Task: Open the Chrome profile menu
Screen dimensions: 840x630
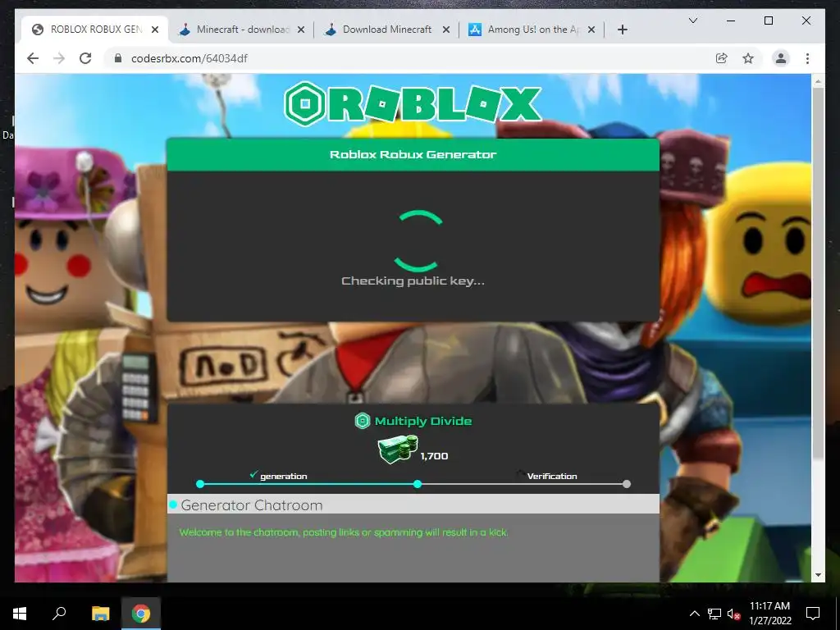Action: [781, 58]
